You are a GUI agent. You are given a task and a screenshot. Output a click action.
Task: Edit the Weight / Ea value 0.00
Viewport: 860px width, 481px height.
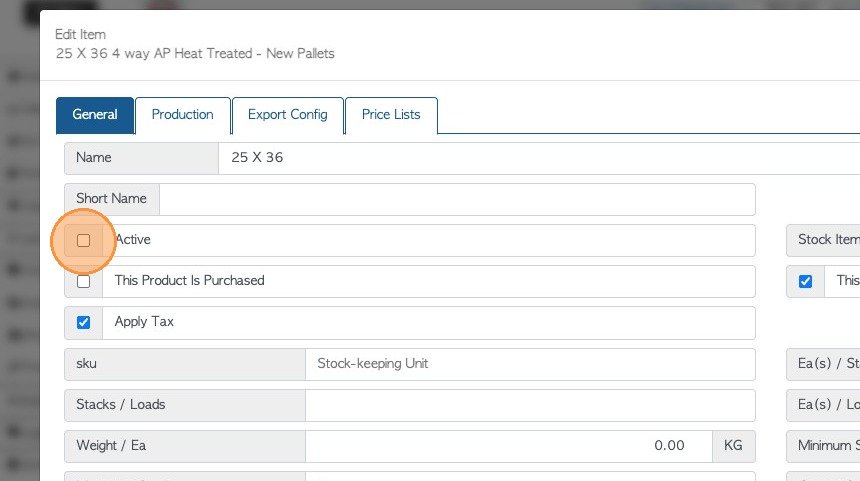click(508, 446)
